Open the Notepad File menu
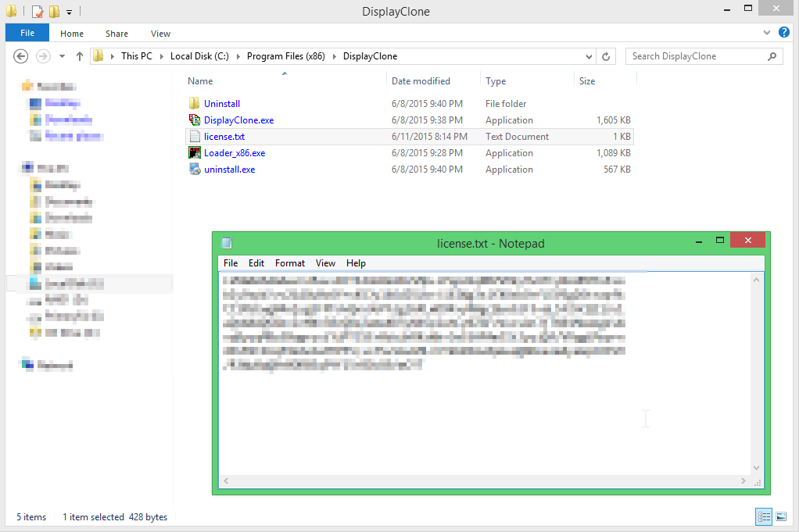799x532 pixels. click(x=231, y=263)
